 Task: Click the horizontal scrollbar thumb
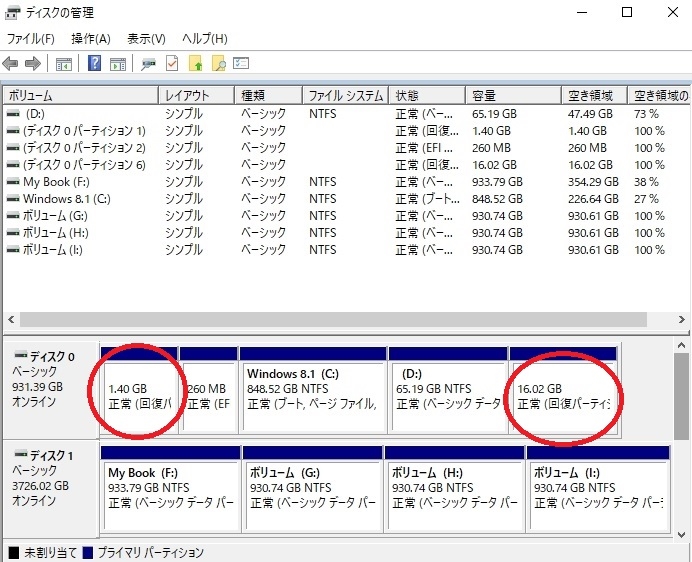click(x=333, y=319)
